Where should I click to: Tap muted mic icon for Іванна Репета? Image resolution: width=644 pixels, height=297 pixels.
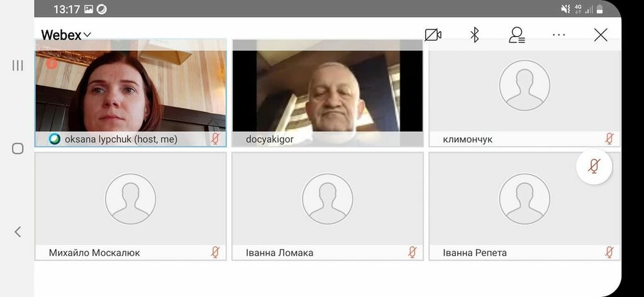coord(609,252)
